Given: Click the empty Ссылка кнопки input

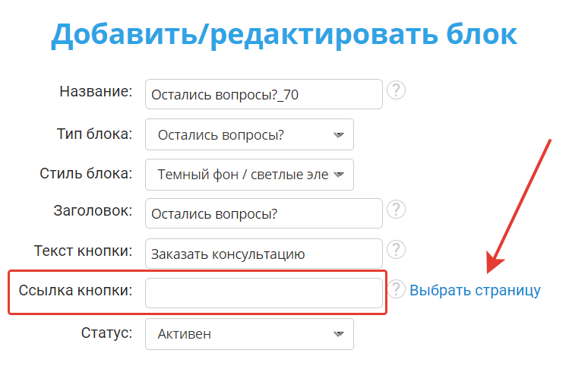Looking at the screenshot, I should 263,293.
